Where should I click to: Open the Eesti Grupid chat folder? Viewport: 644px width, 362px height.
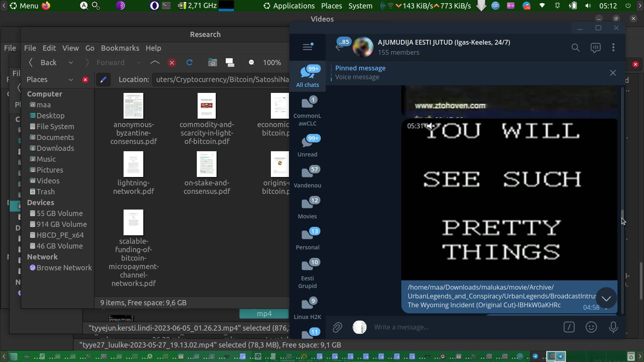[308, 274]
